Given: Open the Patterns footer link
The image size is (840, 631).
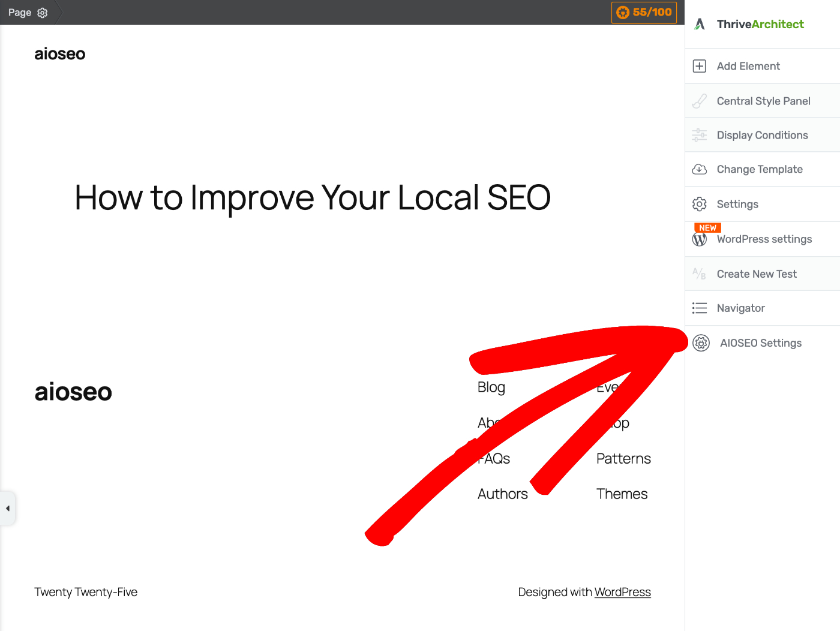Looking at the screenshot, I should pyautogui.click(x=623, y=458).
